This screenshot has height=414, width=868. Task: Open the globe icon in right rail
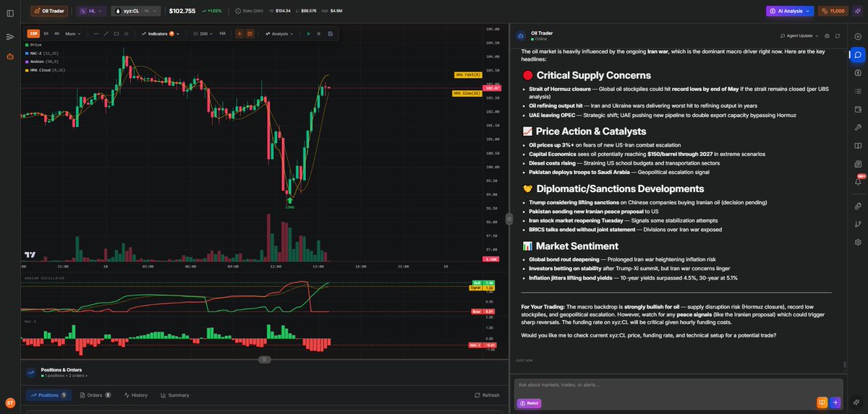pyautogui.click(x=857, y=72)
